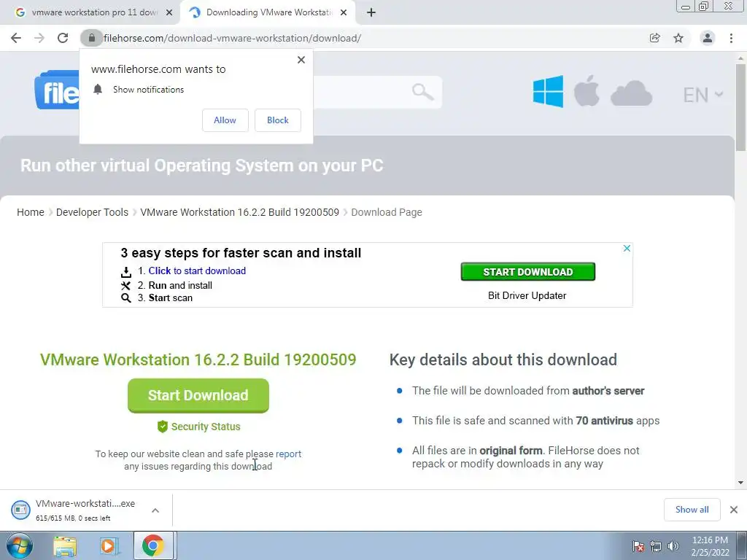Open Security Status shield link
This screenshot has width=747, height=560.
point(198,427)
